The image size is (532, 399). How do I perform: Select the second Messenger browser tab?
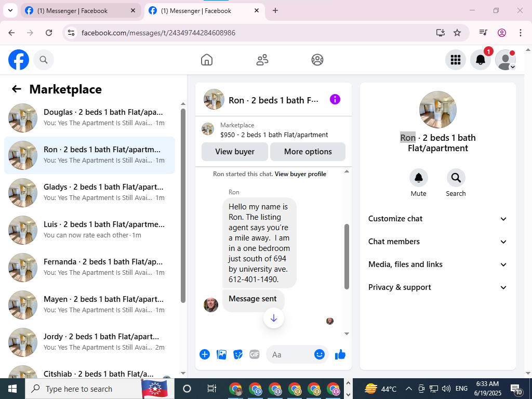click(204, 10)
